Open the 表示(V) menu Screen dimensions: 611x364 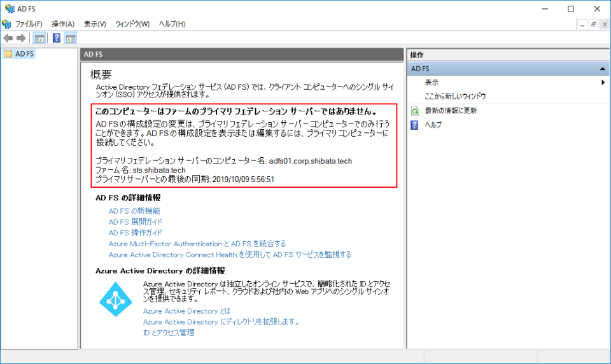click(x=95, y=24)
